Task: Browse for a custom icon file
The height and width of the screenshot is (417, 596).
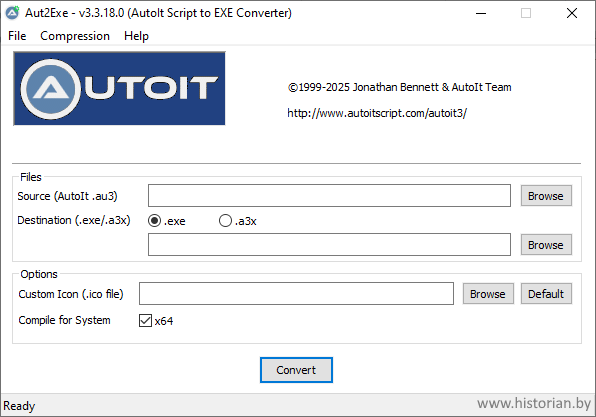Action: [488, 294]
